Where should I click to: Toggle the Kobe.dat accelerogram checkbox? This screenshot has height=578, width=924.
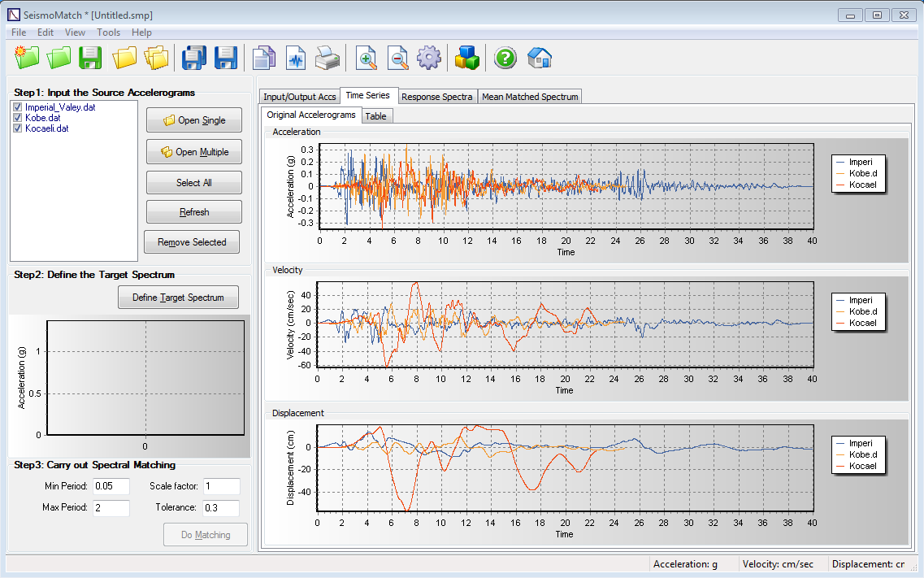coord(18,118)
